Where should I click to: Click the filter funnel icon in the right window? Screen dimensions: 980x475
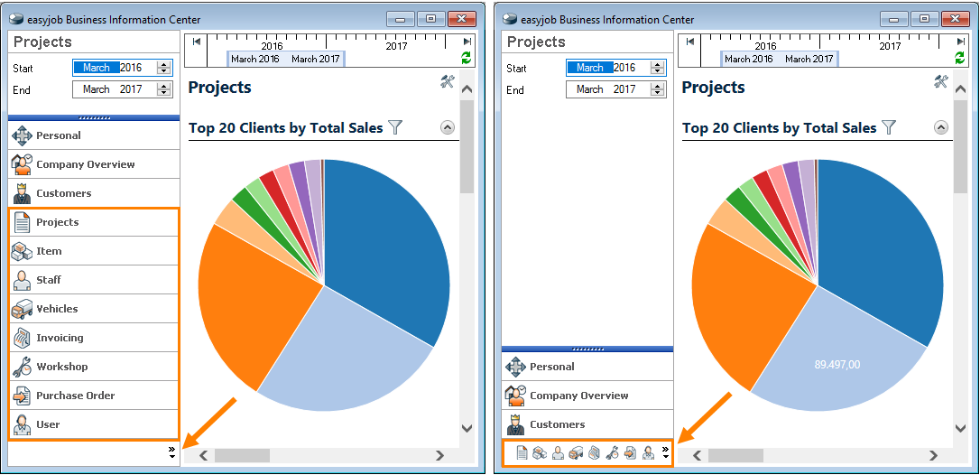coord(889,127)
